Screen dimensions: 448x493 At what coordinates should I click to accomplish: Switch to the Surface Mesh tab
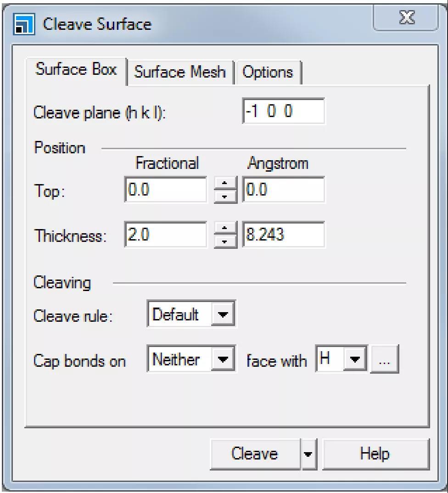pos(180,72)
